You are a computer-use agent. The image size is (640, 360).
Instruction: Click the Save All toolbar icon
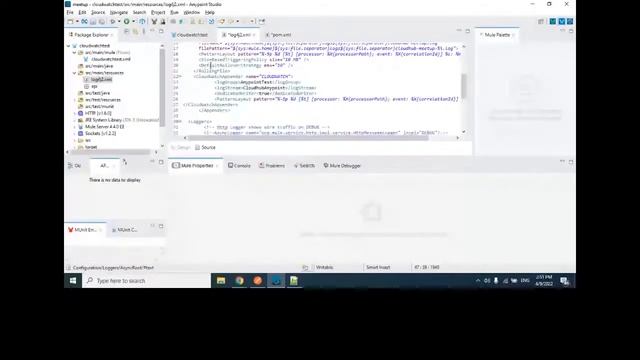(102, 21)
